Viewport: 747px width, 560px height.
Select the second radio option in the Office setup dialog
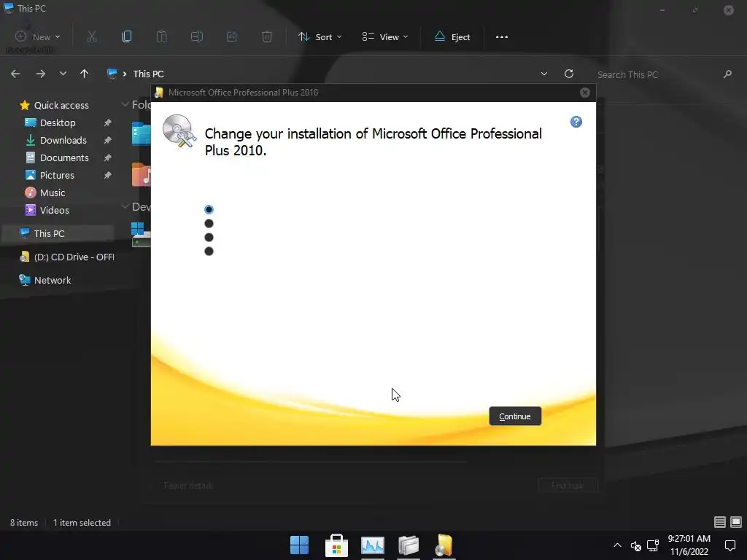(209, 223)
